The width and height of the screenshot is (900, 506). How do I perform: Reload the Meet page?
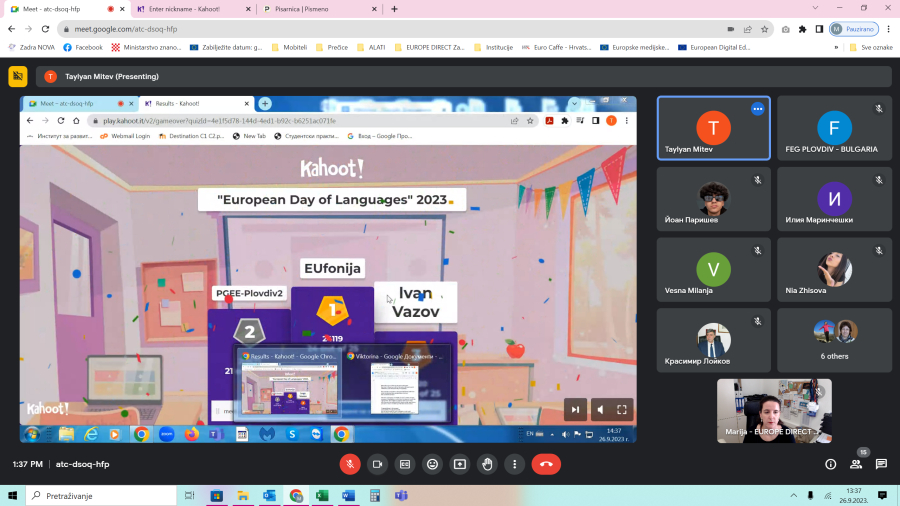coord(45,29)
